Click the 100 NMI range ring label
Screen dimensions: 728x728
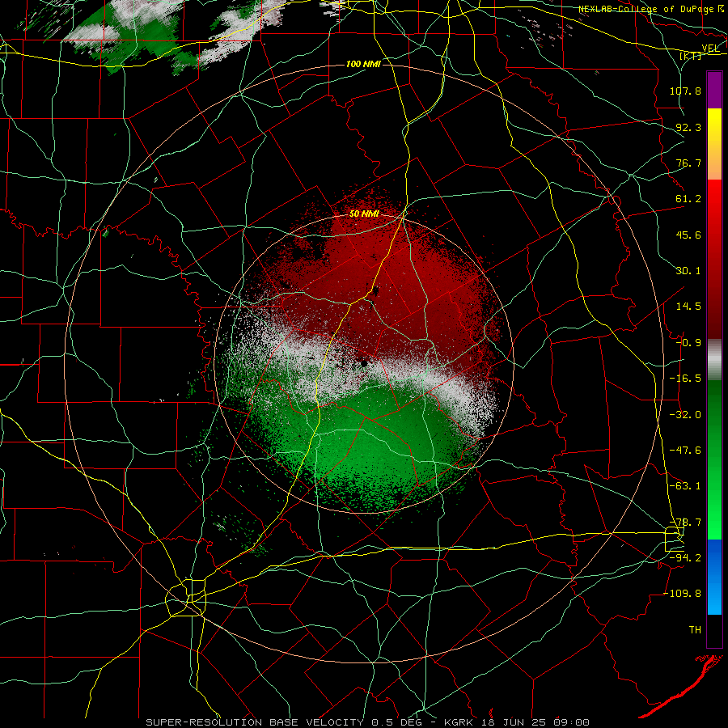pos(363,64)
